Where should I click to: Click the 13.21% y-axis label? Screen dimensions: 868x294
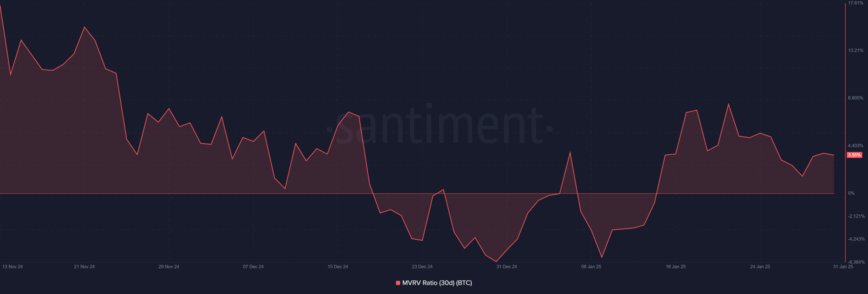coord(856,51)
